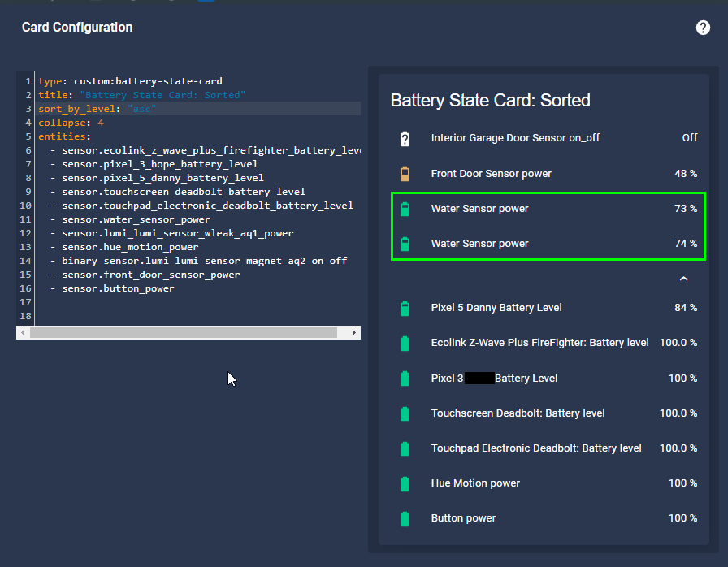
Task: Click battery icon of Water Sensor at 74 %
Action: (x=405, y=244)
